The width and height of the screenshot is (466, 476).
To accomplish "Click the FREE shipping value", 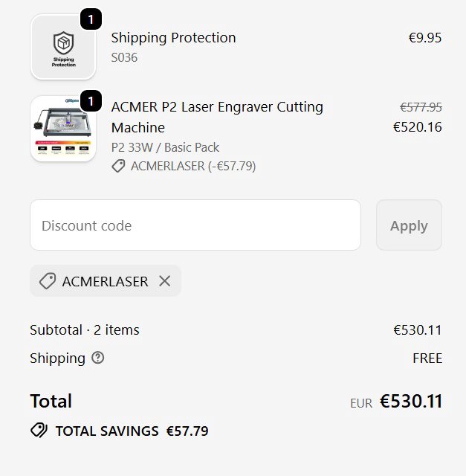I will [427, 358].
